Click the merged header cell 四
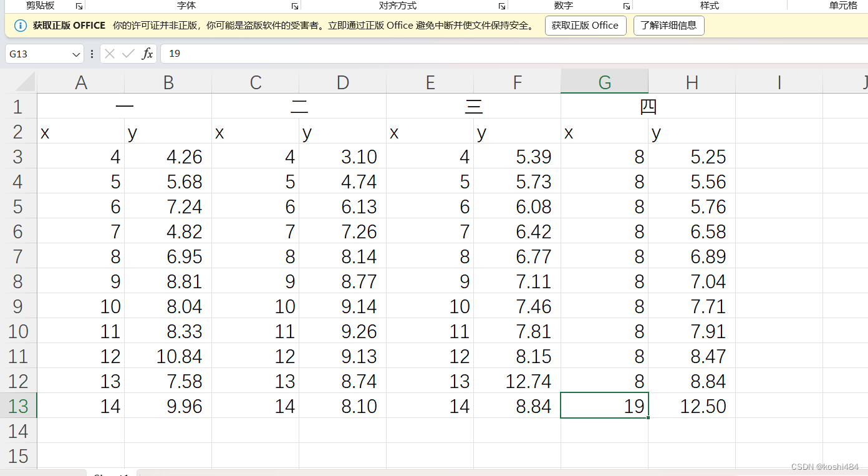868x476 pixels. [649, 107]
